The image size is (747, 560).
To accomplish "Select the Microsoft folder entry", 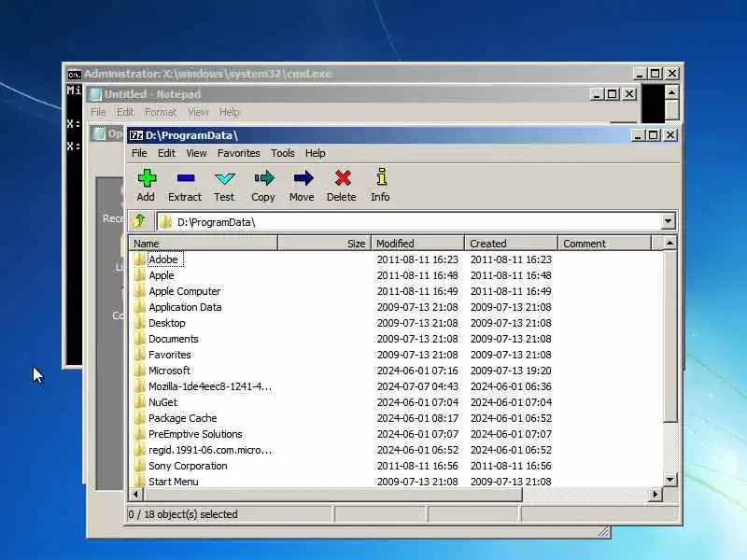I will tap(169, 371).
